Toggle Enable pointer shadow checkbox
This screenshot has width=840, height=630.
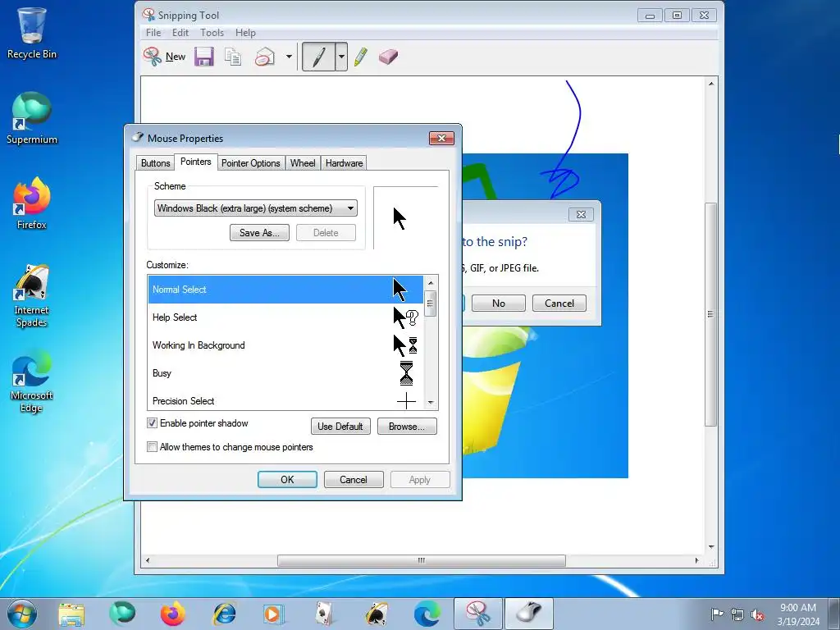click(152, 423)
